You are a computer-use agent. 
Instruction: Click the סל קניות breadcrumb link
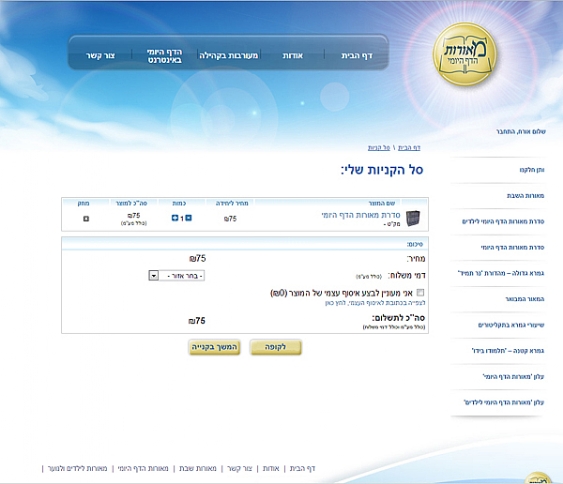coord(379,148)
